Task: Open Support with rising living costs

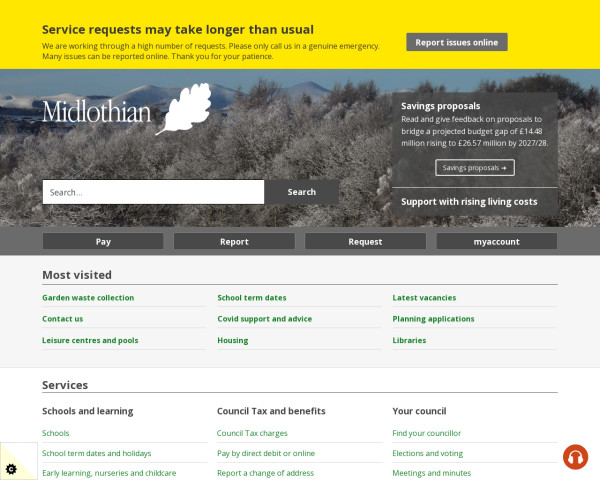Action: [x=469, y=201]
